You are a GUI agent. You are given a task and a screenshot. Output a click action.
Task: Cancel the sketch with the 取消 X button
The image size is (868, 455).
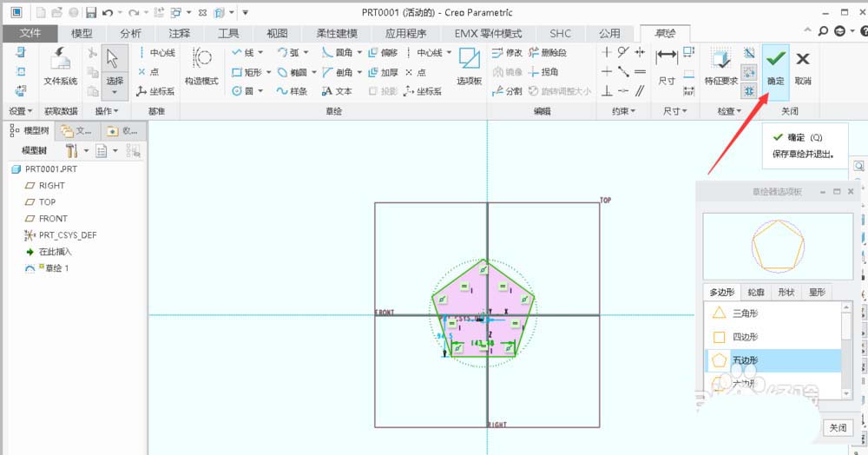(803, 68)
